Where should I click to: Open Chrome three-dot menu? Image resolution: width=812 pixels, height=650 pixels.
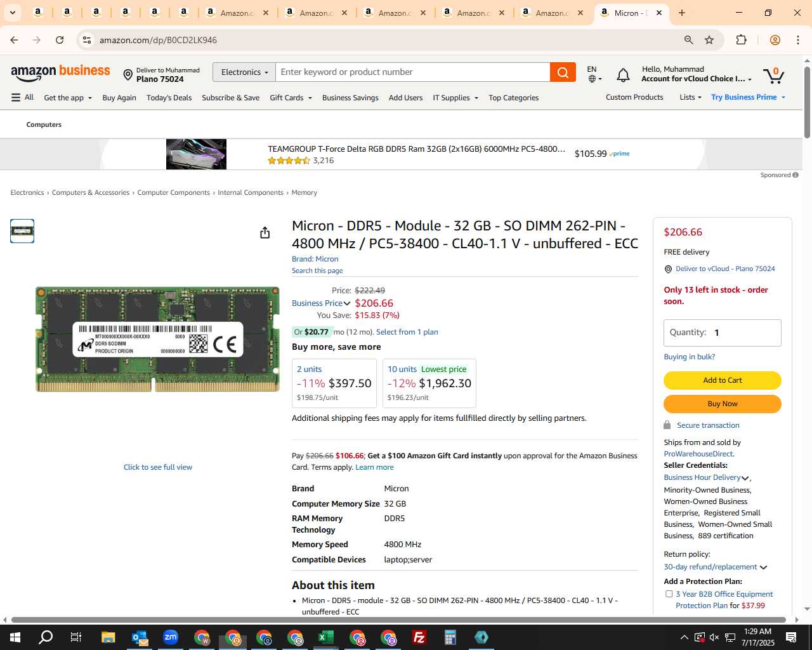click(798, 40)
